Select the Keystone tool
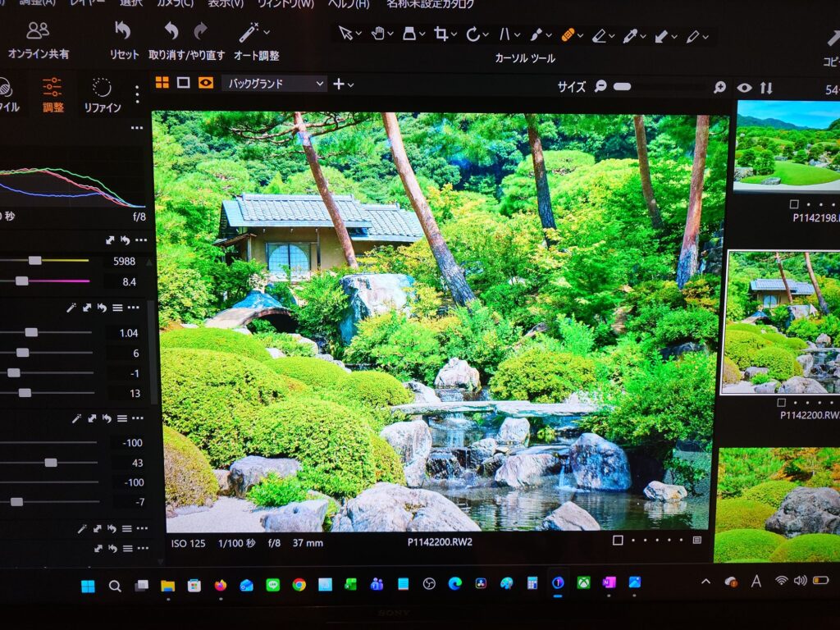The image size is (840, 630). [x=504, y=34]
